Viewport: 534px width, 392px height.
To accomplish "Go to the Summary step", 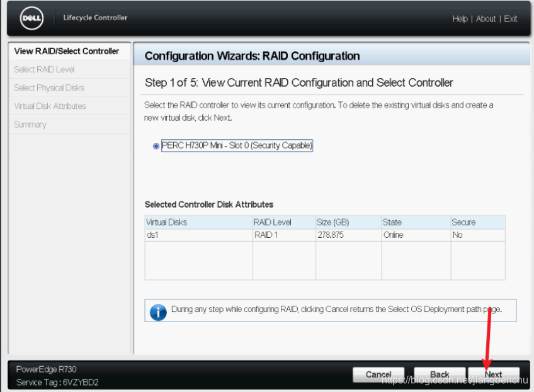I will click(69, 125).
